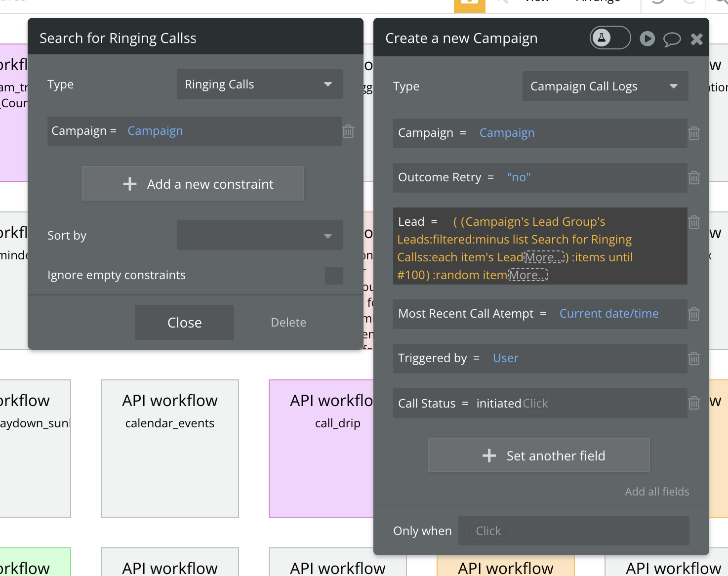Remove the Campaign field with its trash icon
This screenshot has width=728, height=576.
[x=694, y=133]
